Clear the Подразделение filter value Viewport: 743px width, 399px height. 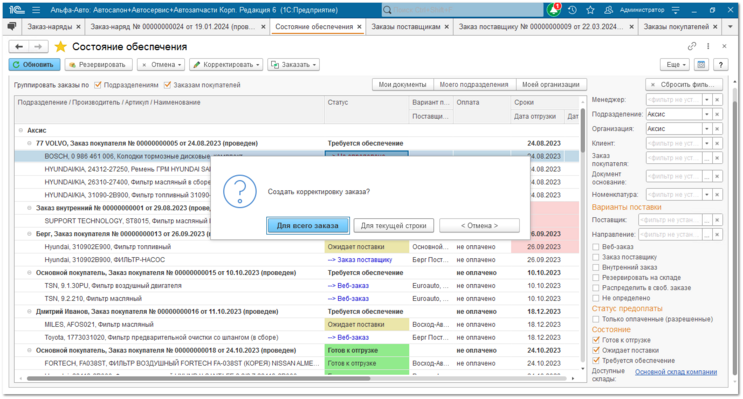[717, 114]
